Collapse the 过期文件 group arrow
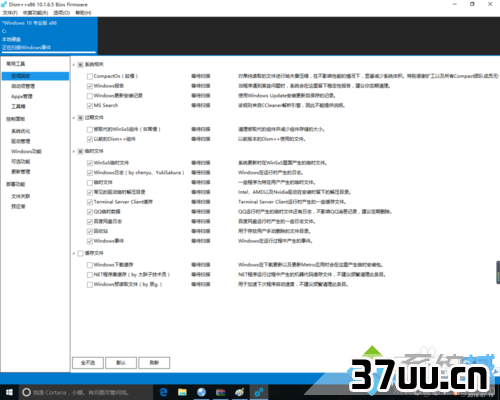The width and height of the screenshot is (500, 400). point(74,118)
